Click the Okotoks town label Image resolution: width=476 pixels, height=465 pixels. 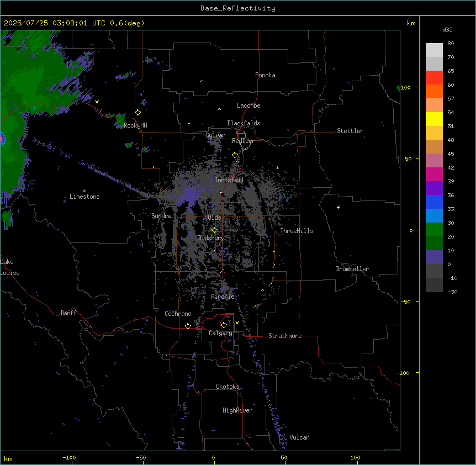(x=228, y=387)
